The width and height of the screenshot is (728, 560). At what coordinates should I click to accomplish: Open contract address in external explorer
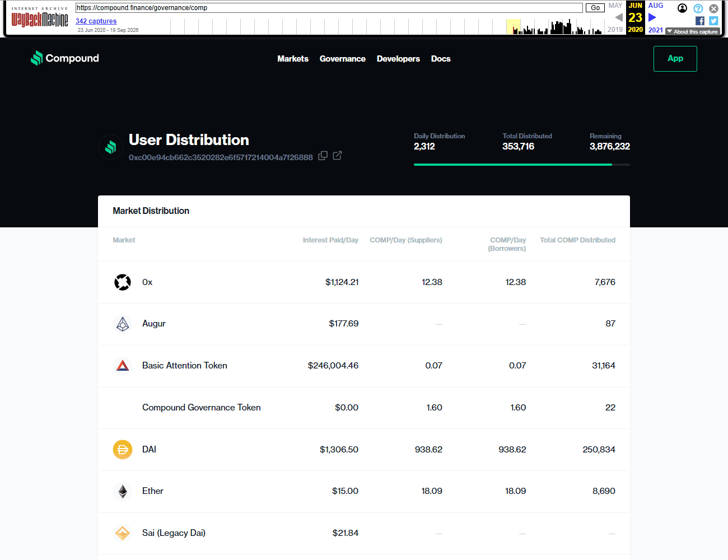click(337, 156)
